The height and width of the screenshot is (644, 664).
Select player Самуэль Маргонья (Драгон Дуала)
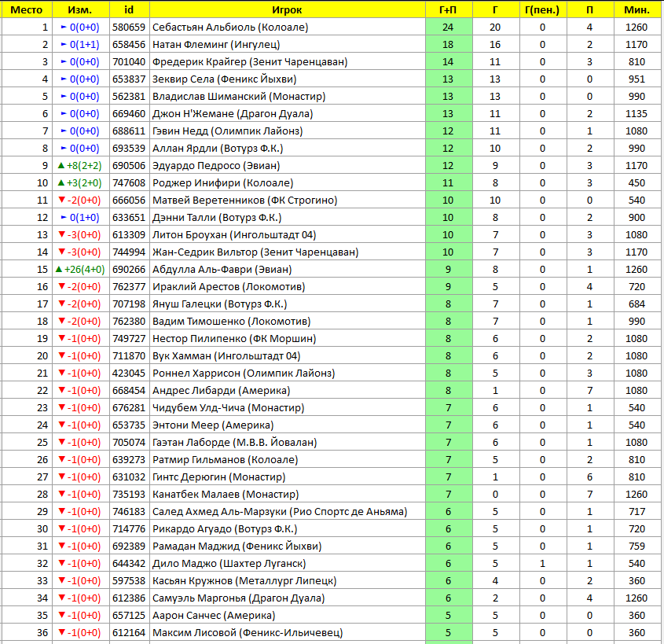point(239,598)
